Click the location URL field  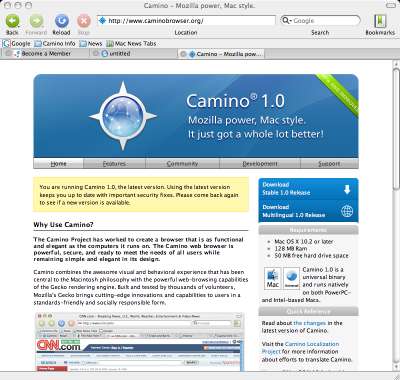[187, 21]
